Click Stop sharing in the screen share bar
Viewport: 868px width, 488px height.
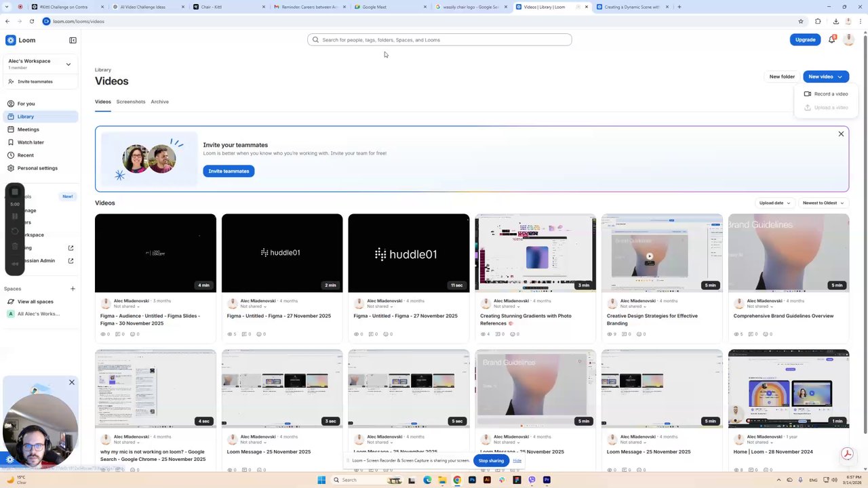click(491, 461)
